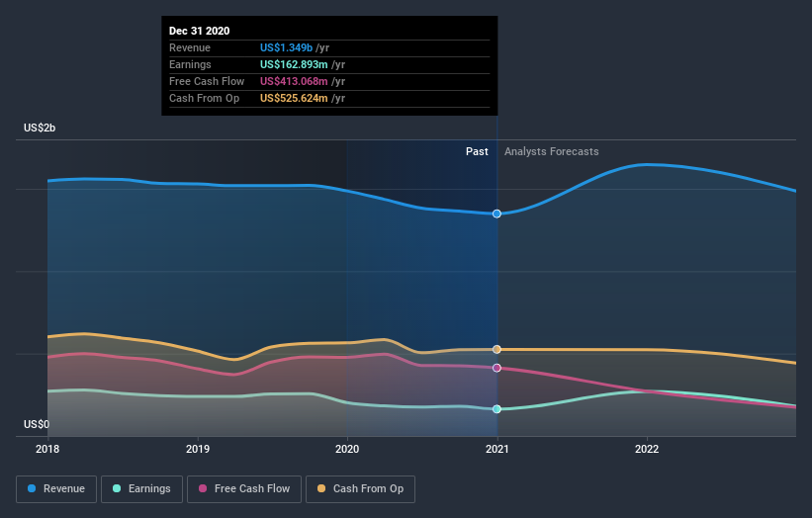The width and height of the screenshot is (812, 518).
Task: Click the Dec 31 2020 tooltip date
Action: click(x=200, y=31)
